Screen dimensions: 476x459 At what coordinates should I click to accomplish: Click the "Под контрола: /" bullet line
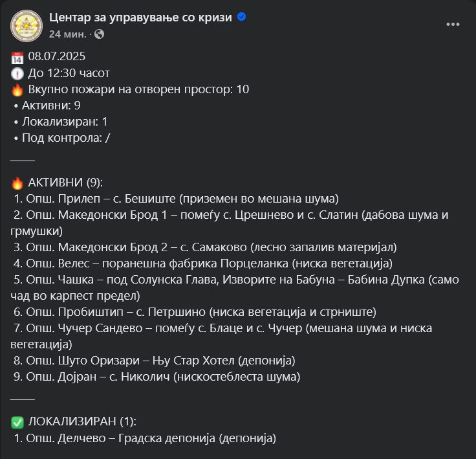pyautogui.click(x=66, y=137)
